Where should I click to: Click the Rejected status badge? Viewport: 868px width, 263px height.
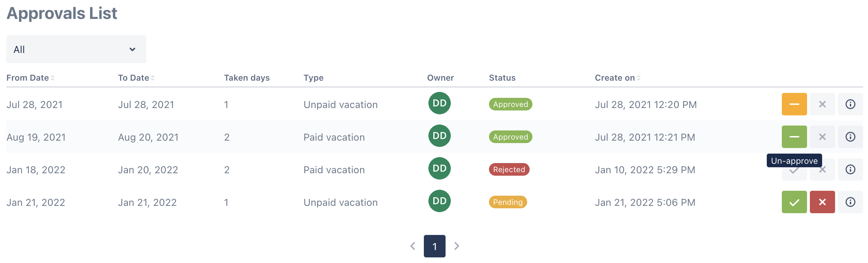click(509, 169)
